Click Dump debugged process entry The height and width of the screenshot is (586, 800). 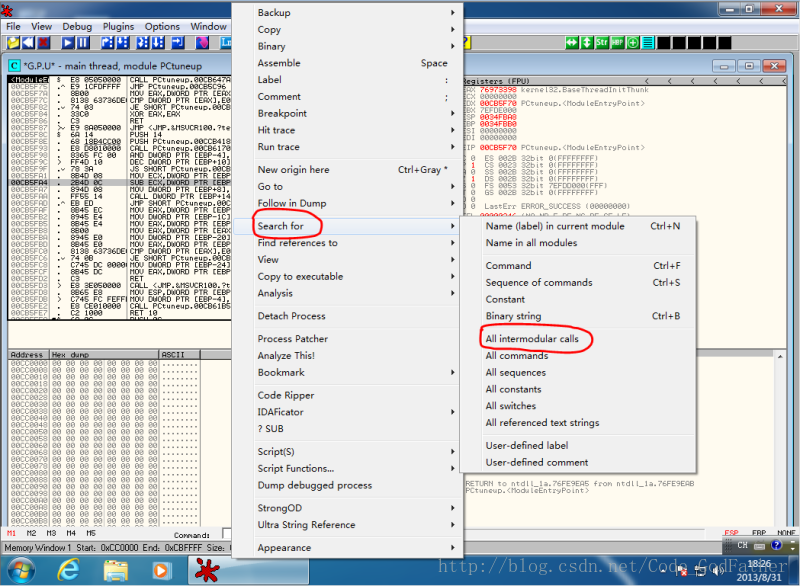click(315, 486)
